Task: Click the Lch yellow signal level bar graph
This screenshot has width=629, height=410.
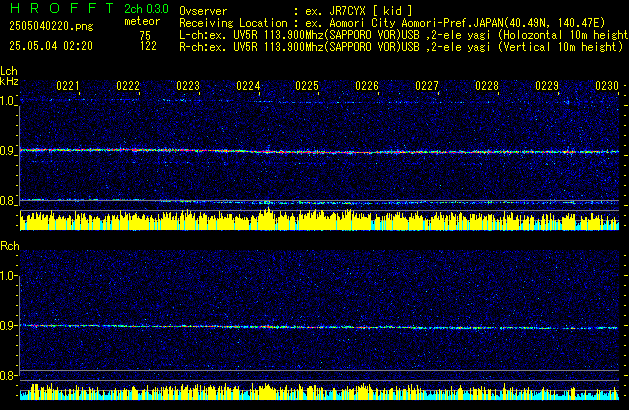Action: pos(319,220)
